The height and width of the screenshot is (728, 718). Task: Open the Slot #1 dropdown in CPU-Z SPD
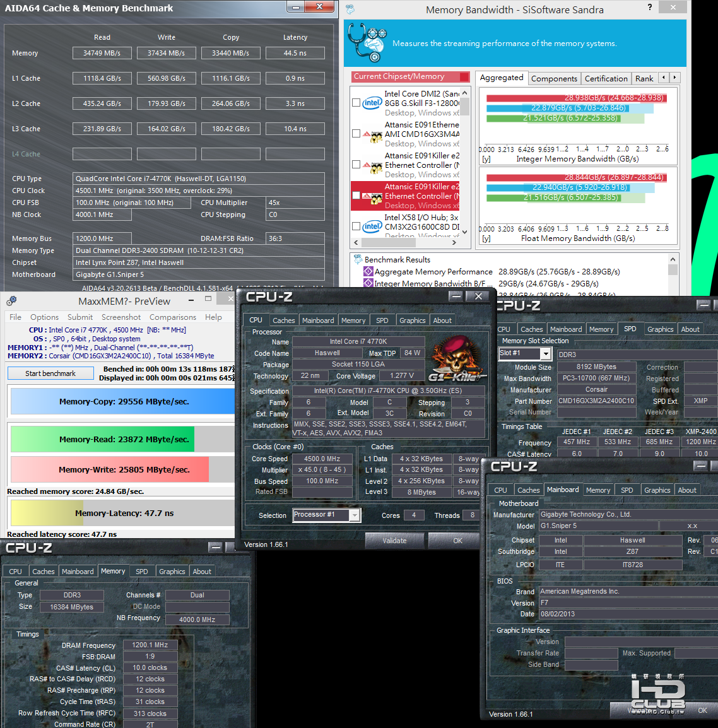coord(546,354)
